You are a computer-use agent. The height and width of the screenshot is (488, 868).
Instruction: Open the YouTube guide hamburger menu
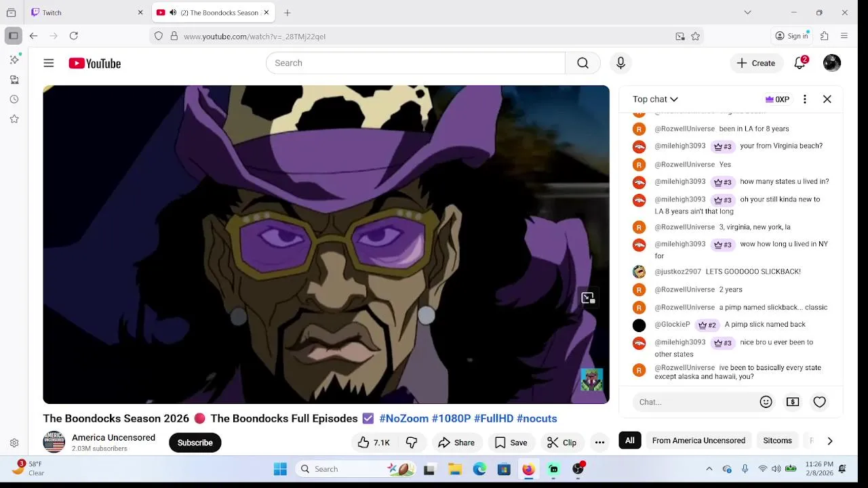coord(49,63)
